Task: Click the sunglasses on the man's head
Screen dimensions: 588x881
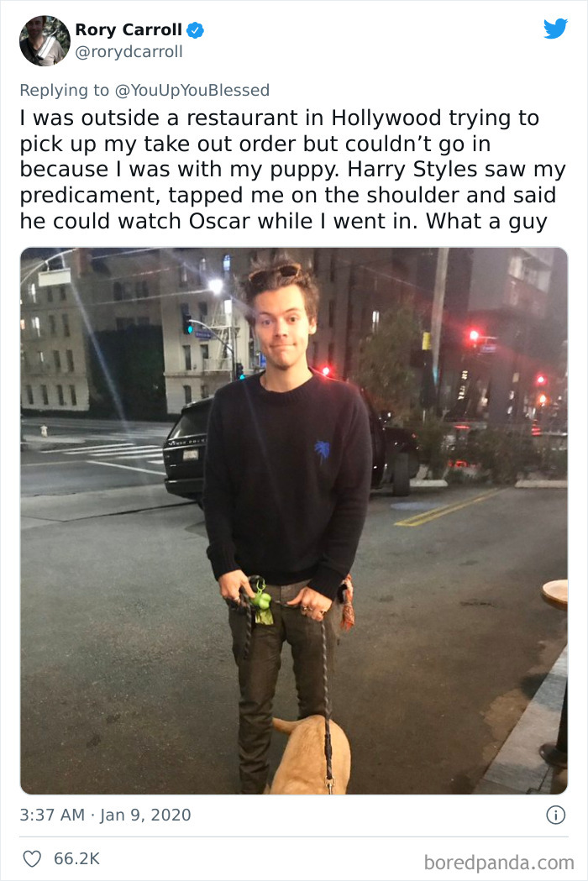Action: (275, 273)
